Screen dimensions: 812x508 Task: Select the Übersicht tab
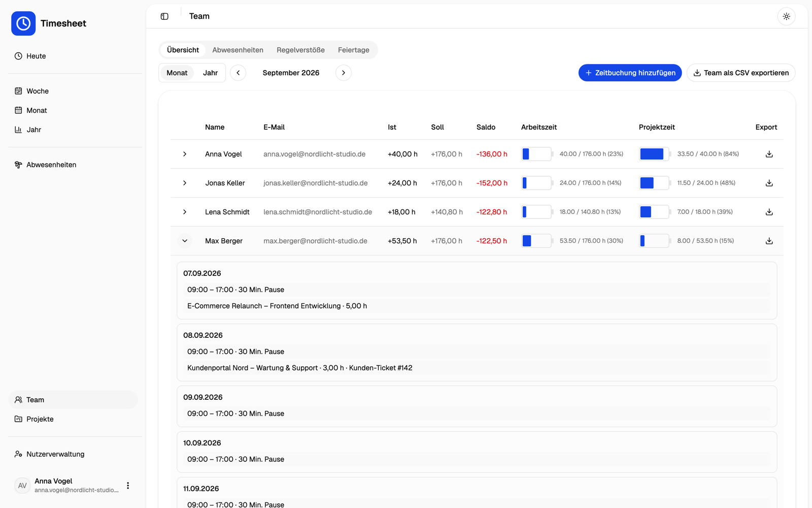pyautogui.click(x=183, y=50)
